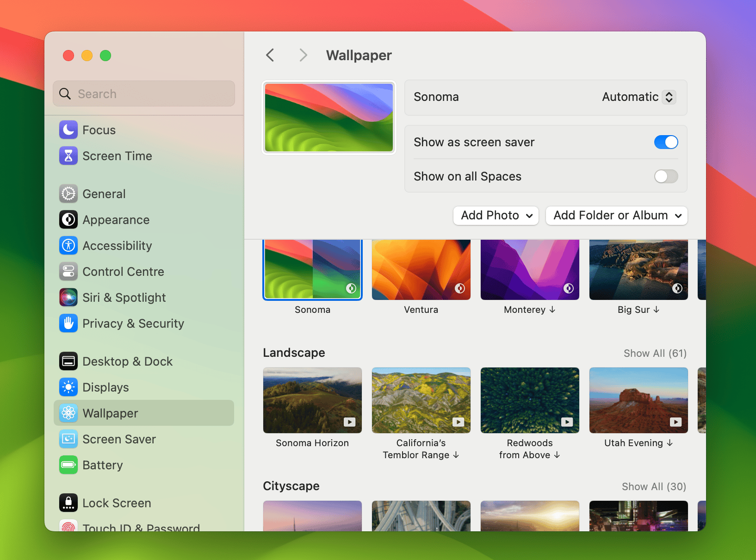The height and width of the screenshot is (560, 756).
Task: Click the Accessibility icon
Action: pos(68,246)
